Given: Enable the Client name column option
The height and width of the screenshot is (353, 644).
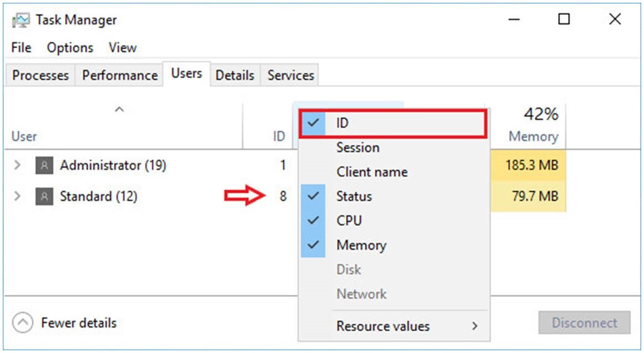Looking at the screenshot, I should pos(394,172).
